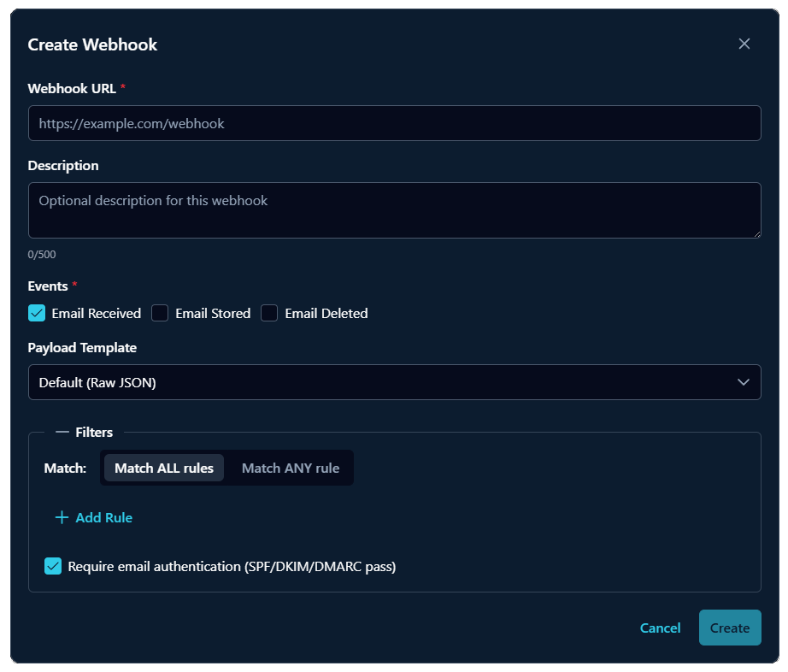Click the plus icon beside Add Rule
The image size is (788, 672).
pyautogui.click(x=61, y=517)
